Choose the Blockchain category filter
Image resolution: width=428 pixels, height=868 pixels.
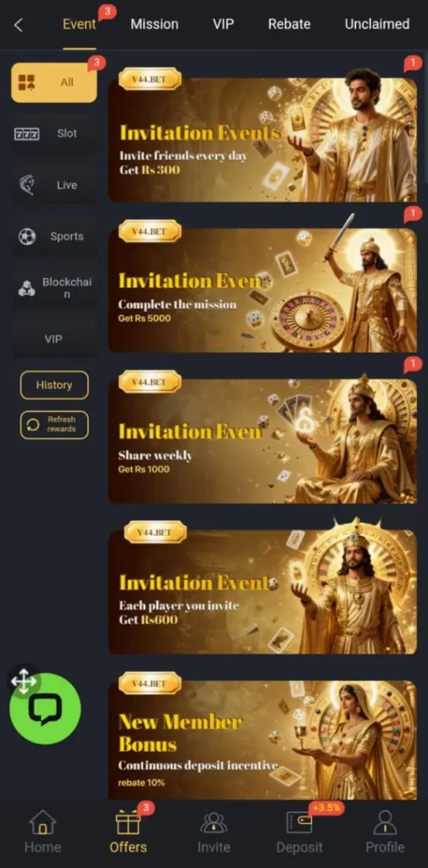coord(53,288)
